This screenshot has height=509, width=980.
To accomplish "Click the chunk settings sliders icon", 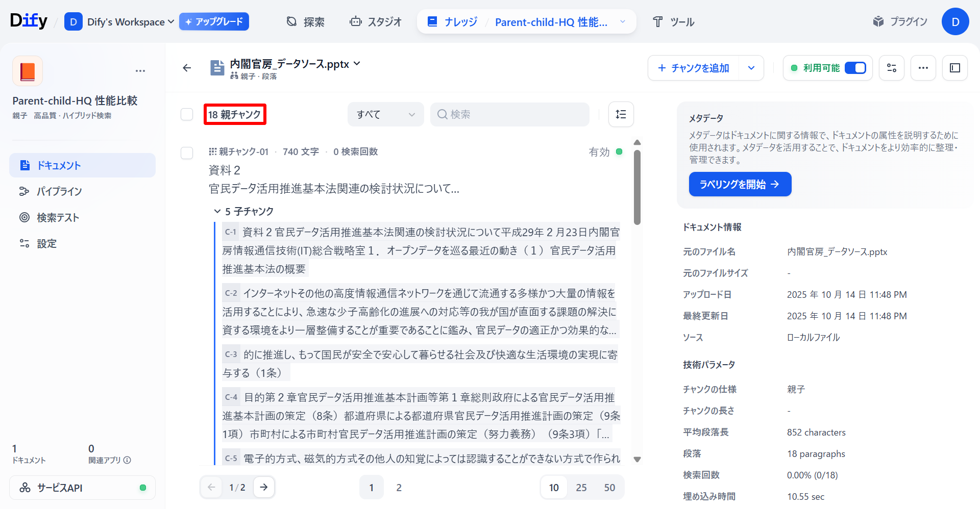I will [891, 67].
